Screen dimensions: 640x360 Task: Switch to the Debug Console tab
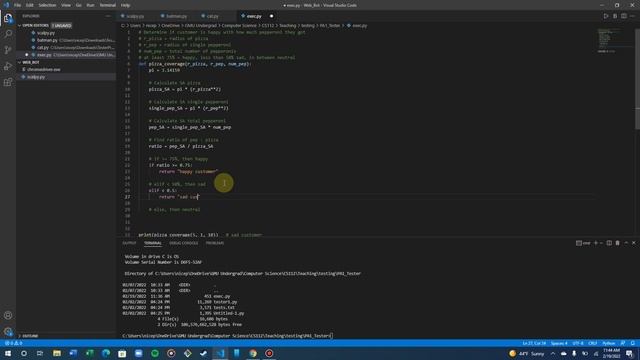pos(184,243)
